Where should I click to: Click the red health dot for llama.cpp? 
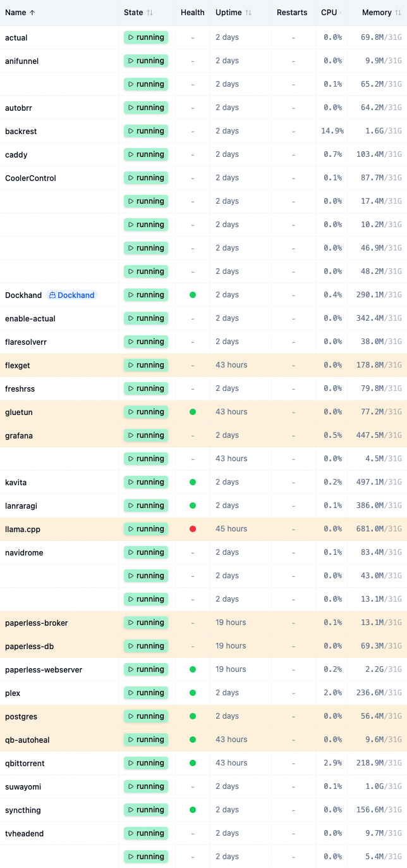coord(193,529)
